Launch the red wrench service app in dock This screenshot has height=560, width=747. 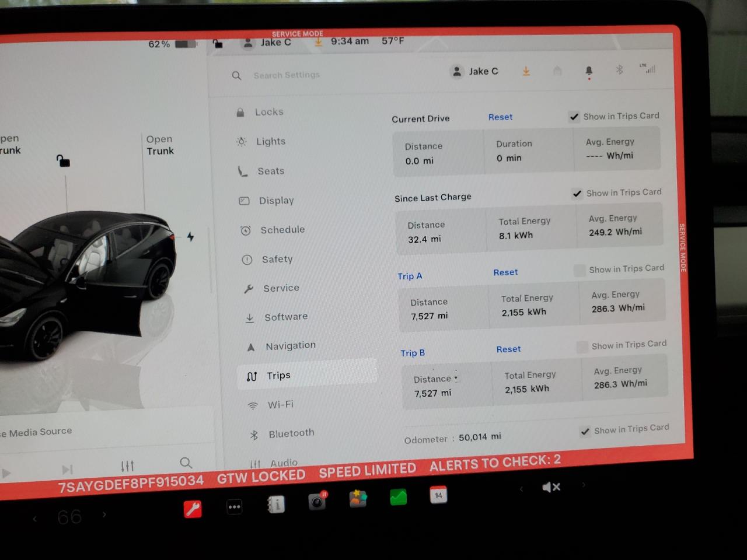(x=193, y=507)
